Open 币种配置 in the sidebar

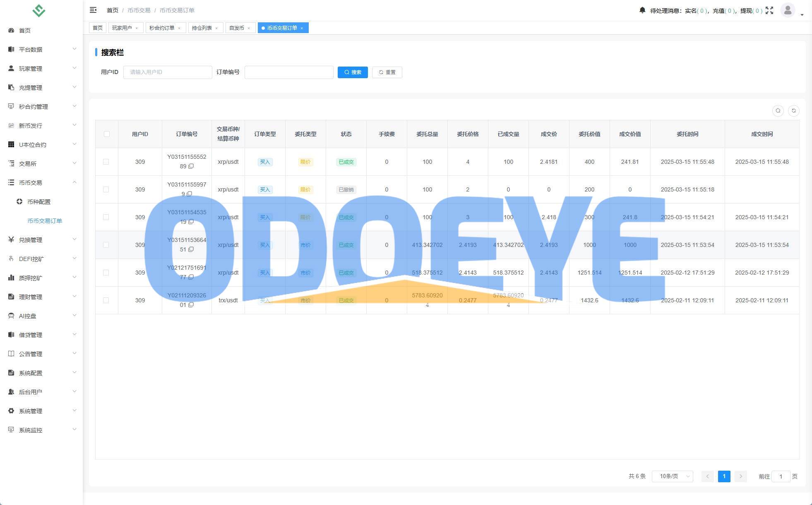(39, 202)
